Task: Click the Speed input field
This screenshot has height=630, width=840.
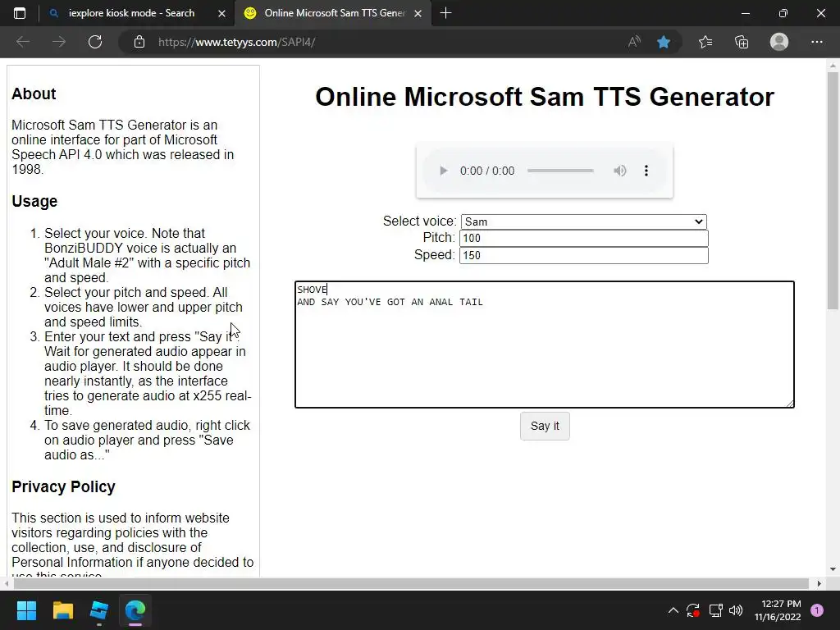Action: pos(584,255)
